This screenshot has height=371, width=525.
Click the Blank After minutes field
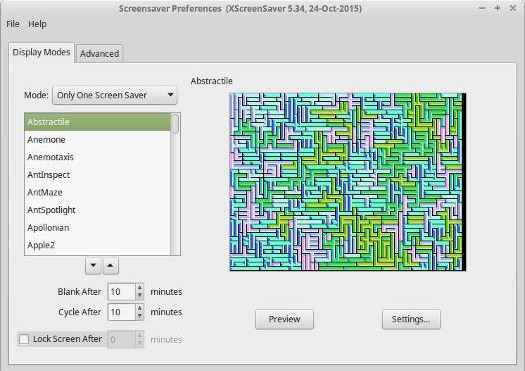(x=122, y=292)
